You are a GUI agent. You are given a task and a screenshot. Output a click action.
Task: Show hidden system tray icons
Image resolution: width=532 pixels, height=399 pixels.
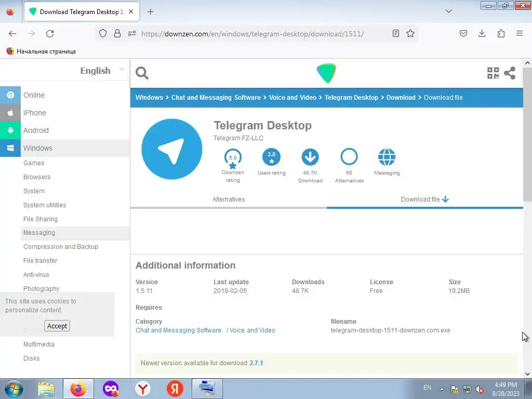point(442,389)
